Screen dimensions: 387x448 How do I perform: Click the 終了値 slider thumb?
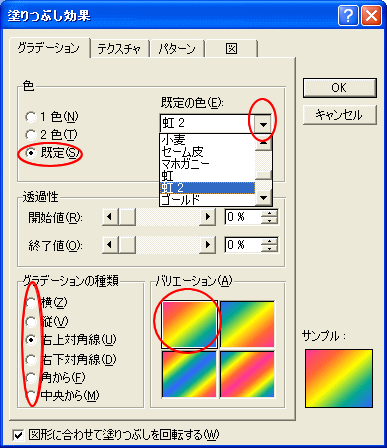127,245
